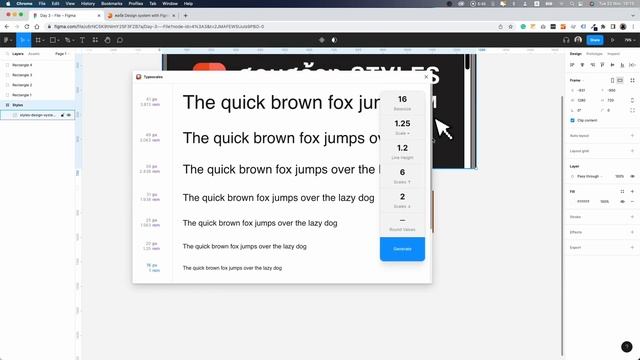Expand Auto layout with plus

click(633, 136)
